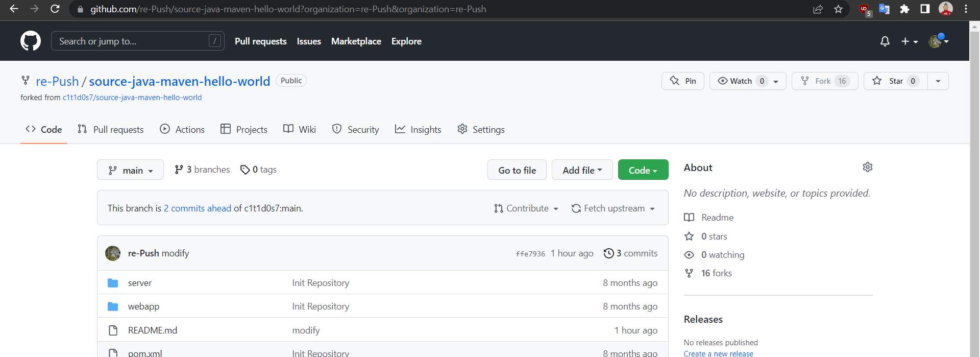Open the main branch selector
The height and width of the screenshot is (357, 980).
point(130,170)
